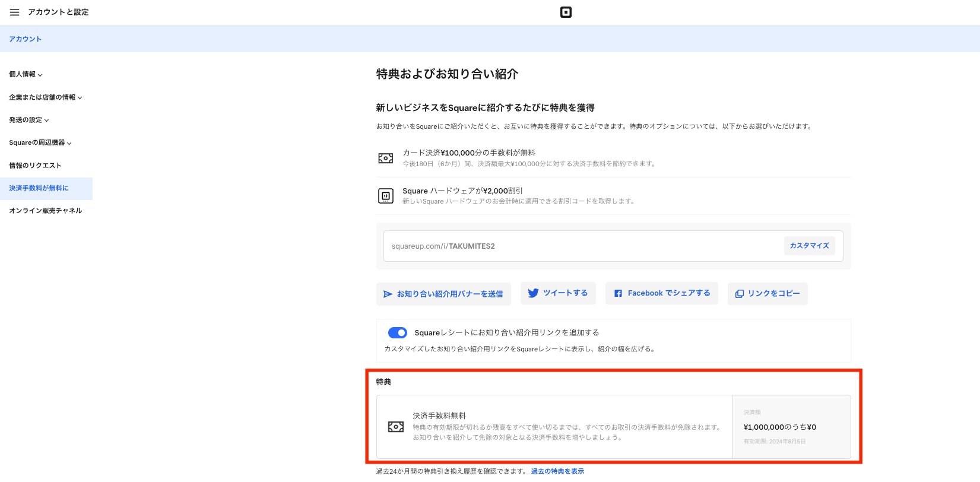Click the ¥1,000,000のうち¥0 balance text
Image resolution: width=980 pixels, height=482 pixels.
point(780,427)
